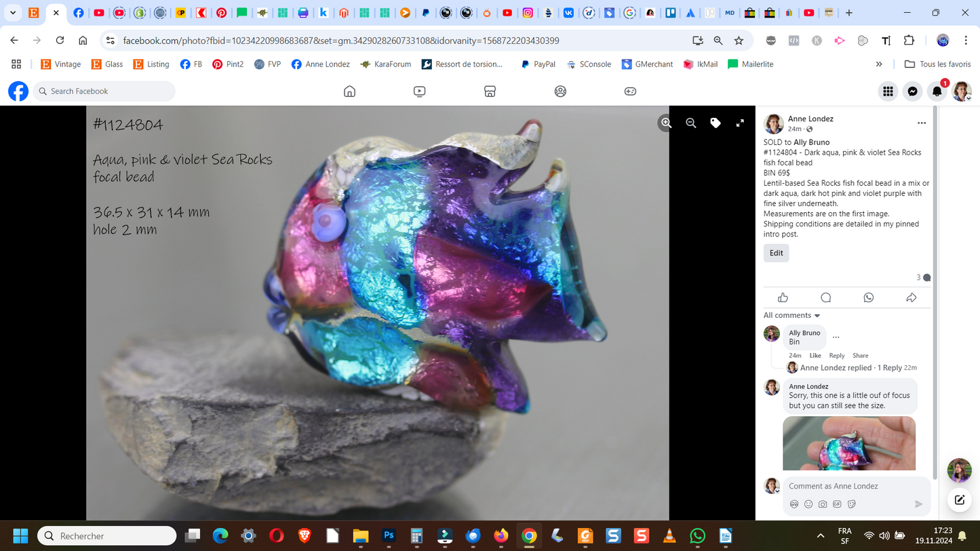Zoom in on the photo
980x551 pixels.
(x=667, y=123)
